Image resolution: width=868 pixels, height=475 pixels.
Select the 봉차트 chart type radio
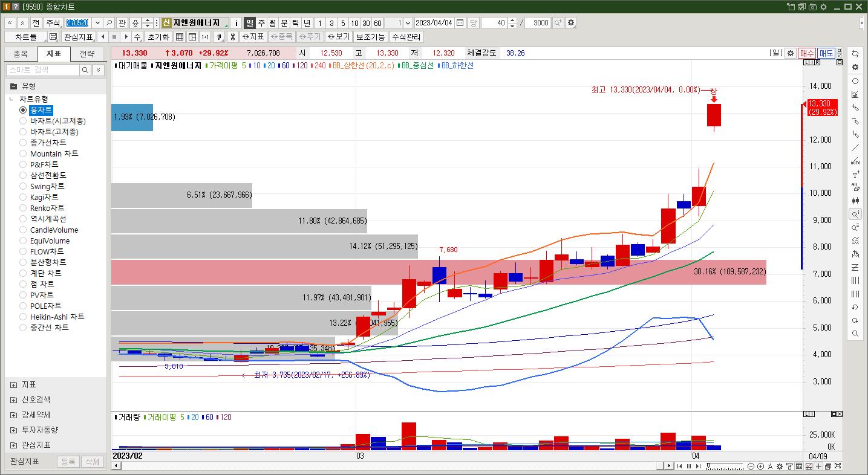coord(24,110)
